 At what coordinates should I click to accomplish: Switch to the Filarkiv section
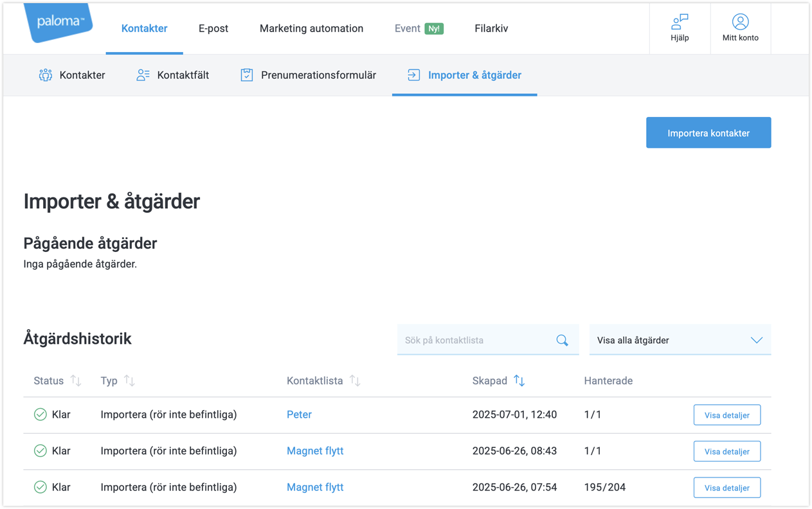[491, 28]
